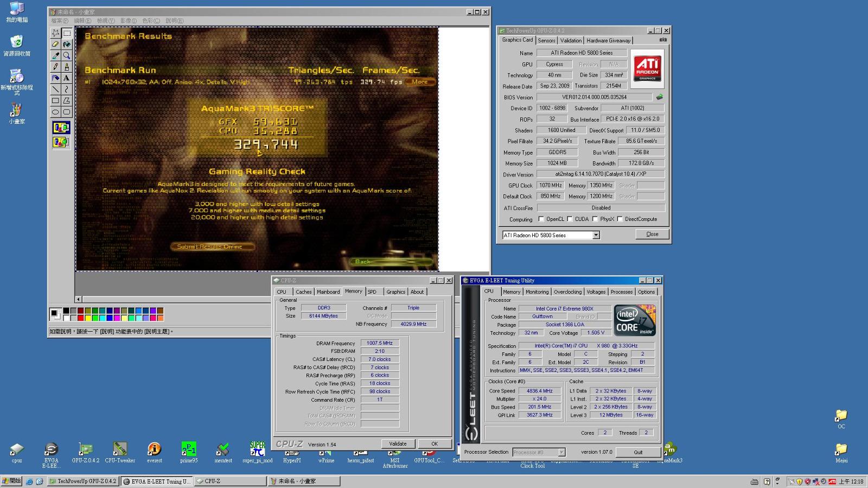This screenshot has height=488, width=868.
Task: Click OK button in CPU-Z
Action: pos(435,443)
